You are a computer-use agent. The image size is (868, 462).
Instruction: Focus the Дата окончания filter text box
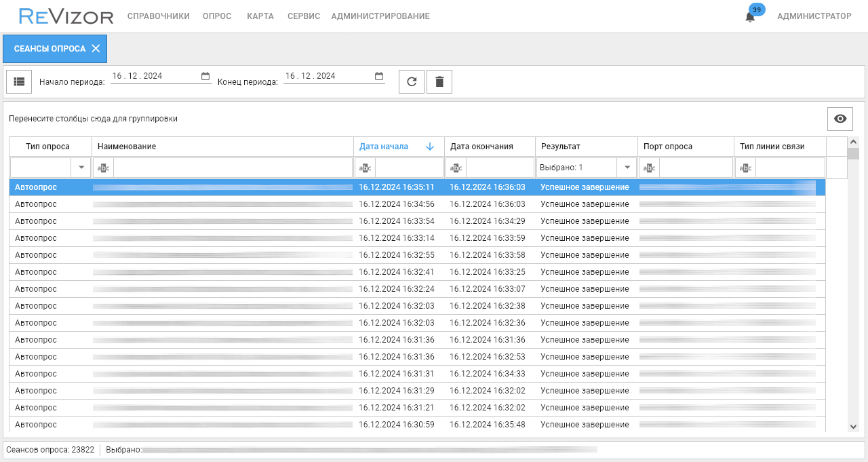(x=500, y=168)
